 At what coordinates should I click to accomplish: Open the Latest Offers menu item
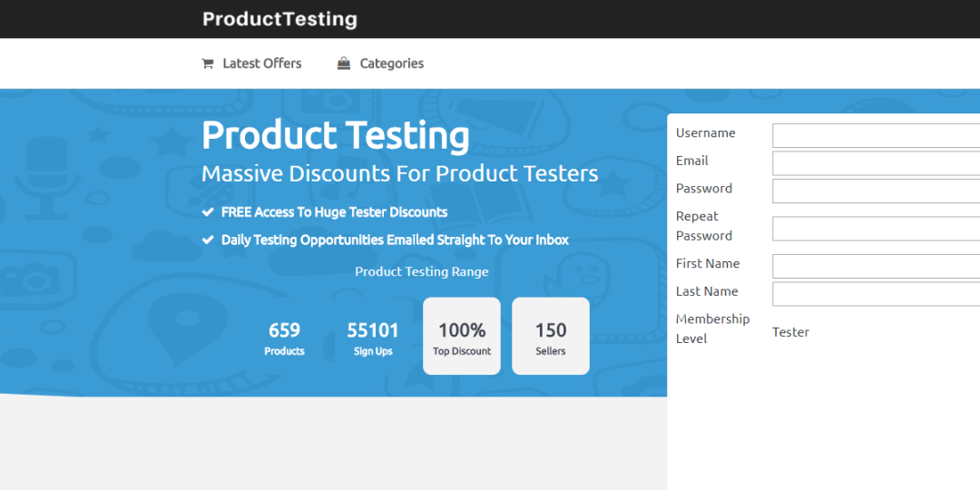[x=261, y=64]
